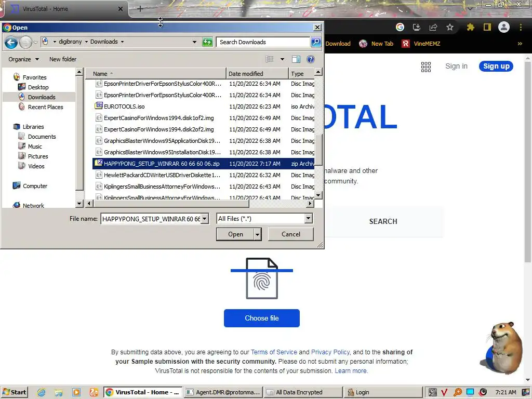Open the file name history dropdown
This screenshot has width=532, height=399.
click(x=205, y=219)
